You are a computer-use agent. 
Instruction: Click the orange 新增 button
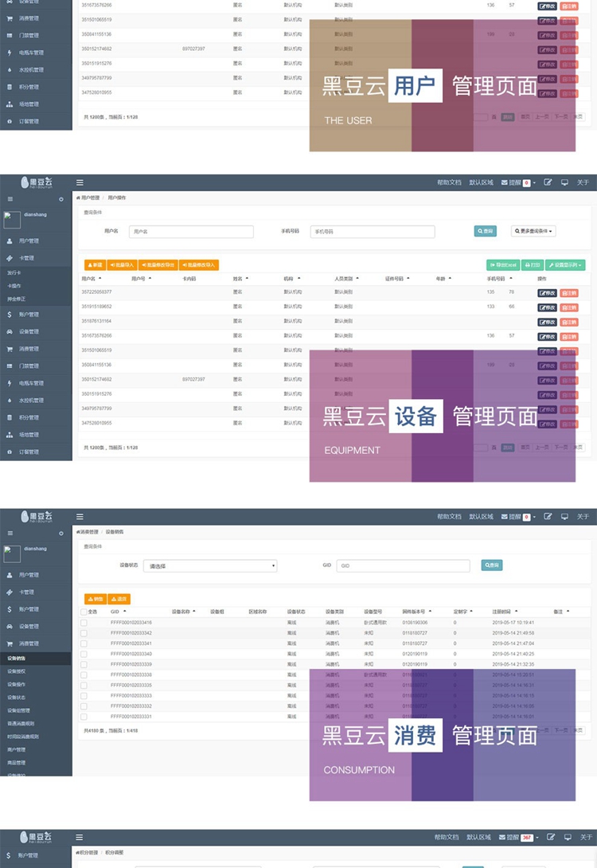[x=95, y=264]
